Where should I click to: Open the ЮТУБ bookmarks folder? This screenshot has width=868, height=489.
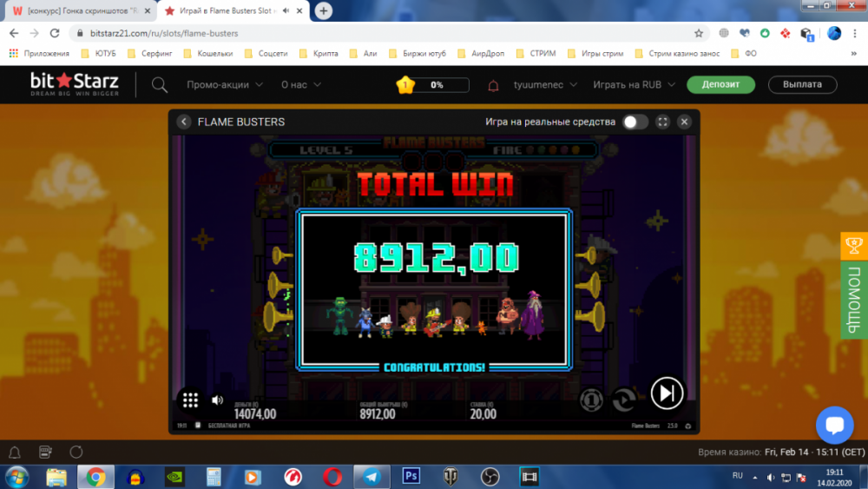pyautogui.click(x=99, y=53)
